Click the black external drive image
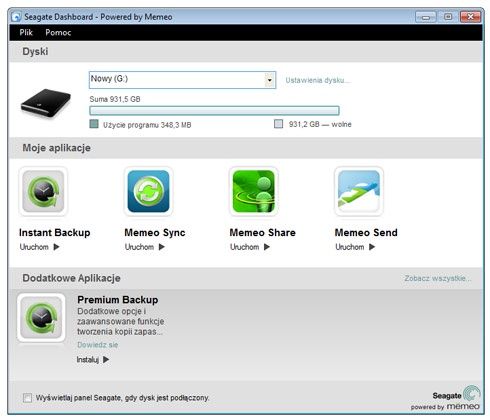Screen dimensions: 490x420 click(x=46, y=103)
